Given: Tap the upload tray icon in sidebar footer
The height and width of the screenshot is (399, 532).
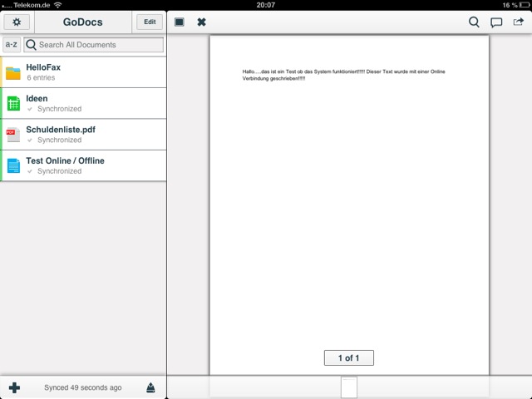Looking at the screenshot, I should (x=150, y=387).
